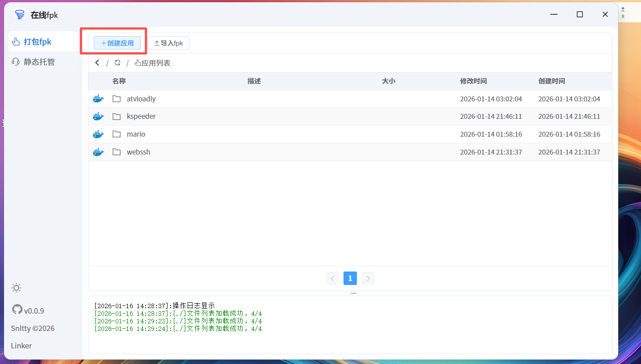Click the Docker icon beside atvloadly
This screenshot has height=364, width=641.
98,99
